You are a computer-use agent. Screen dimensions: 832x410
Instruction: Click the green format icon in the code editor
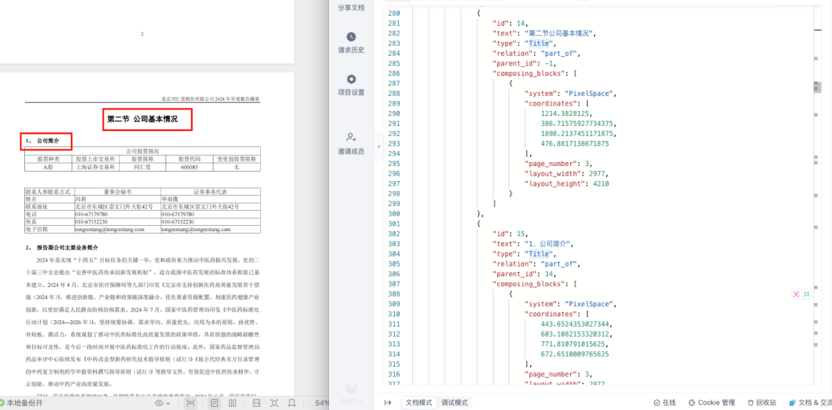pos(807,294)
